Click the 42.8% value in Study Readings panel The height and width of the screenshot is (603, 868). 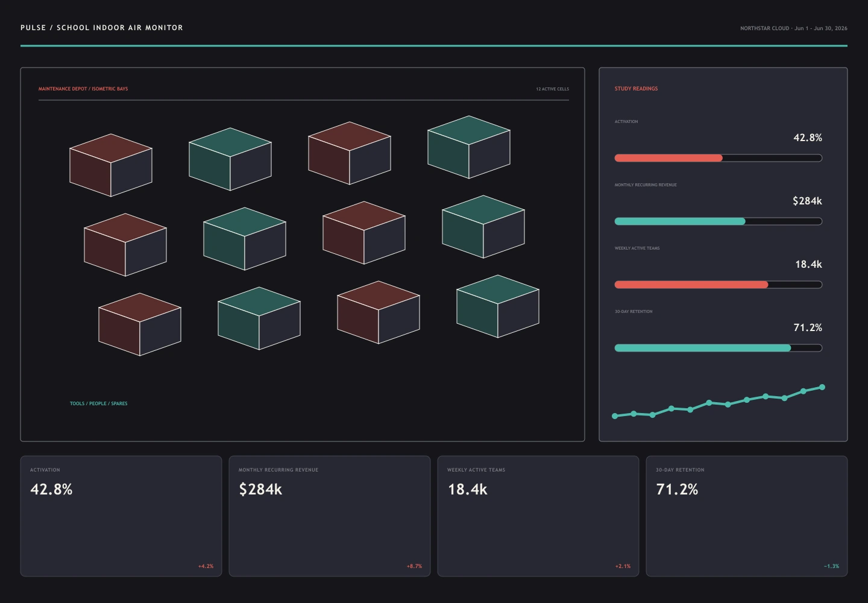pyautogui.click(x=808, y=137)
